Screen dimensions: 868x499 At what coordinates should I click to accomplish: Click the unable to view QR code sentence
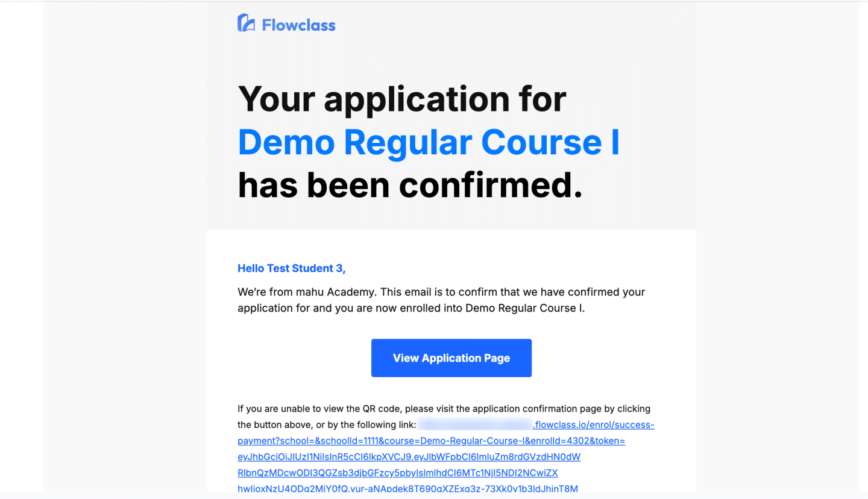(x=444, y=409)
